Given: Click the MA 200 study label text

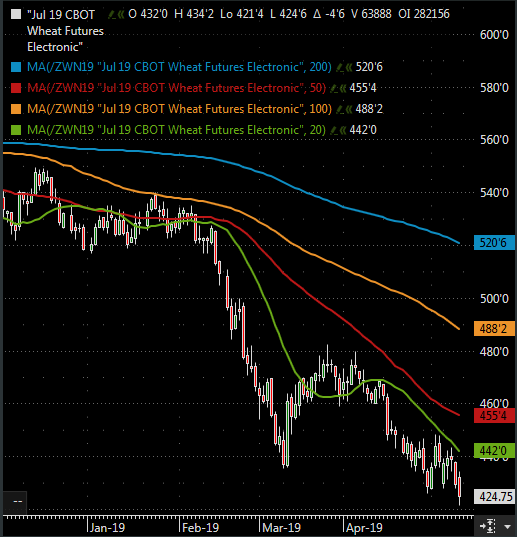Looking at the screenshot, I should (x=179, y=67).
